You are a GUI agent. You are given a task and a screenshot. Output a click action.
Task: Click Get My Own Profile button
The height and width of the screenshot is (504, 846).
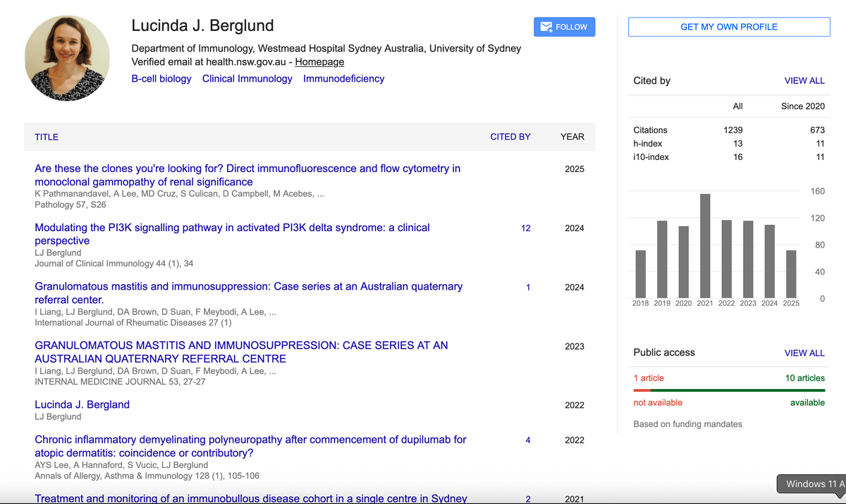click(x=729, y=27)
